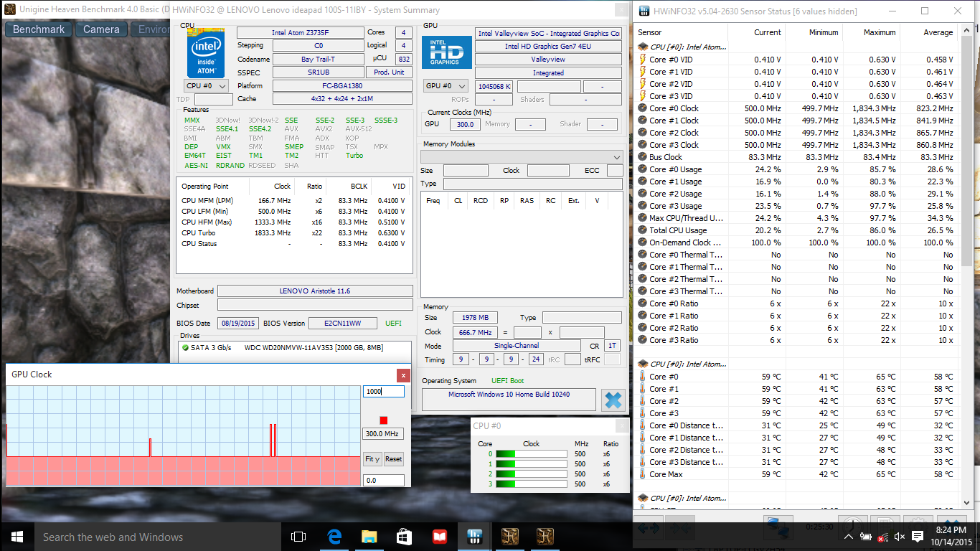
Task: Click the green check icon beside SATA 3 Gb/s
Action: point(185,348)
